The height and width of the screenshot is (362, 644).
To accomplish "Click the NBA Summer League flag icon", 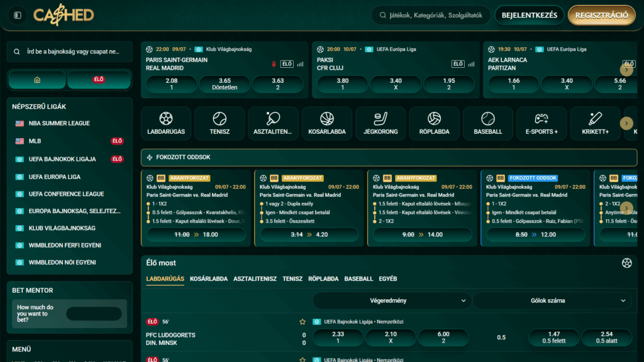I will click(x=19, y=123).
